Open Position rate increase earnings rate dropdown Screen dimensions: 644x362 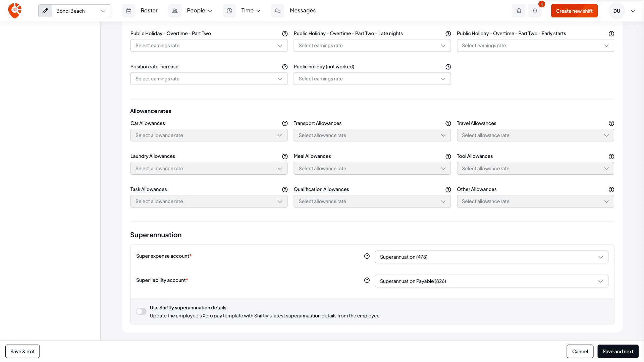(x=209, y=79)
